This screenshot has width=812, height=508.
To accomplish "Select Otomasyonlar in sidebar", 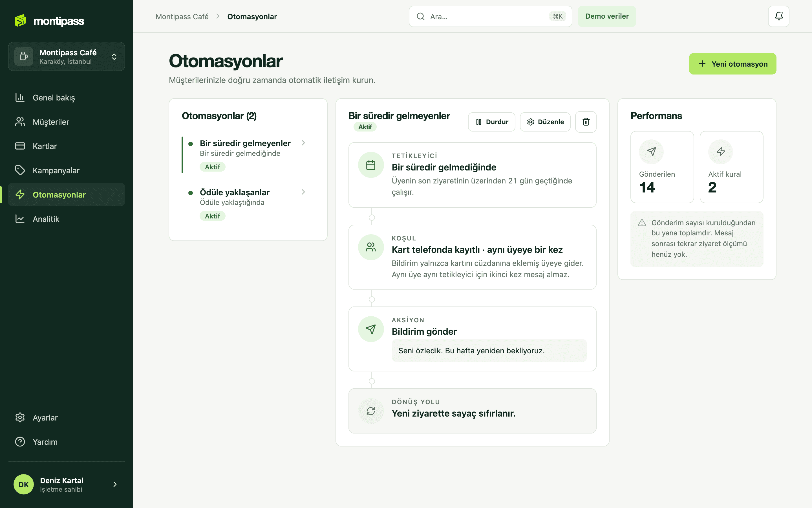I will coord(67,194).
